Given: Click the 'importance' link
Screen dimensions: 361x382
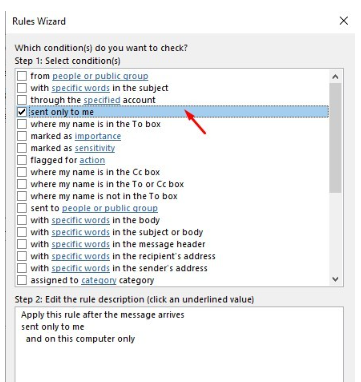Looking at the screenshot, I should point(98,136).
